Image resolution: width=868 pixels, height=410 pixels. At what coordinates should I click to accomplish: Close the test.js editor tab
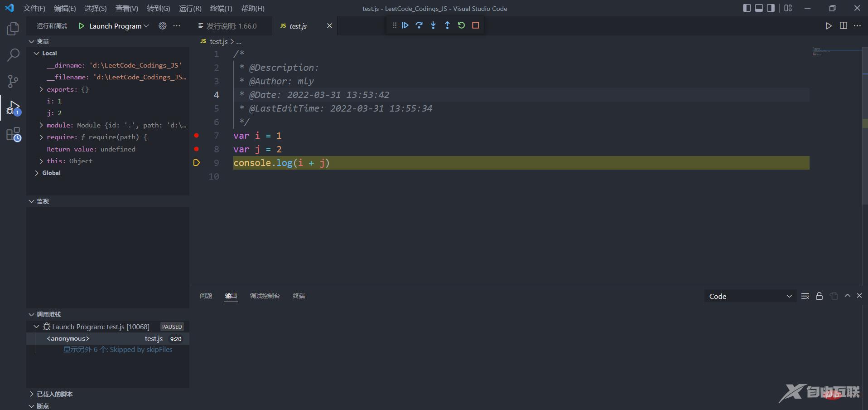tap(329, 26)
